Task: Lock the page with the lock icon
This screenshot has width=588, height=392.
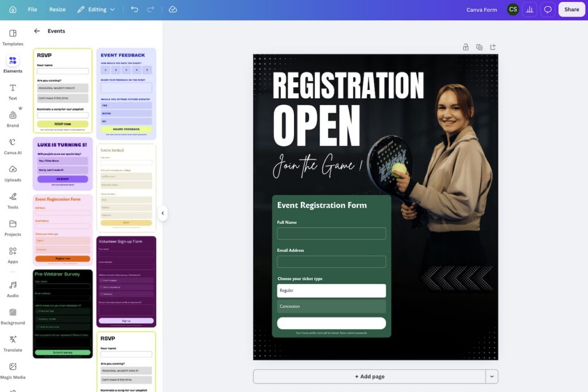Action: pos(465,47)
